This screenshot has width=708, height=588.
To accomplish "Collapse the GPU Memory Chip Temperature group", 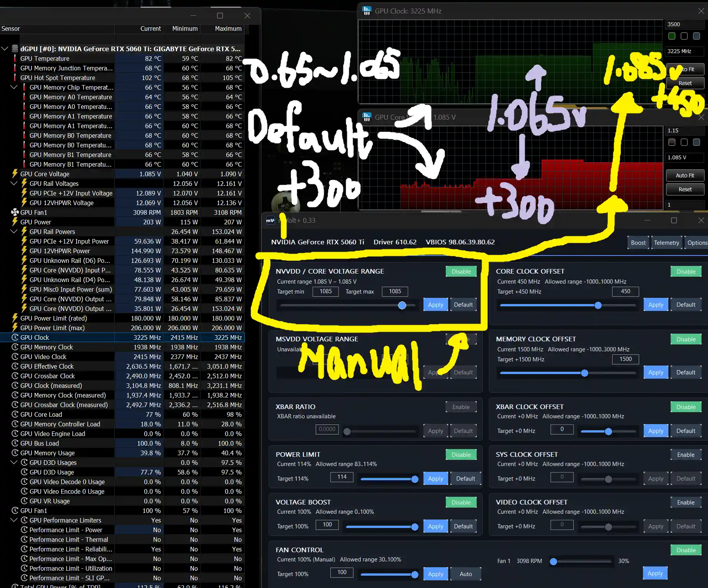I will point(14,87).
